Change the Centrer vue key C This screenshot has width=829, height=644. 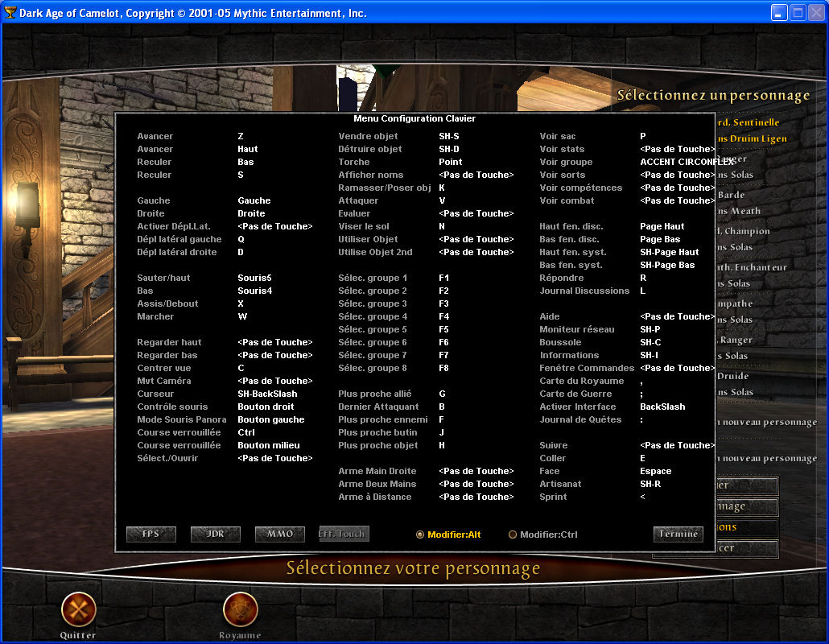(x=241, y=368)
